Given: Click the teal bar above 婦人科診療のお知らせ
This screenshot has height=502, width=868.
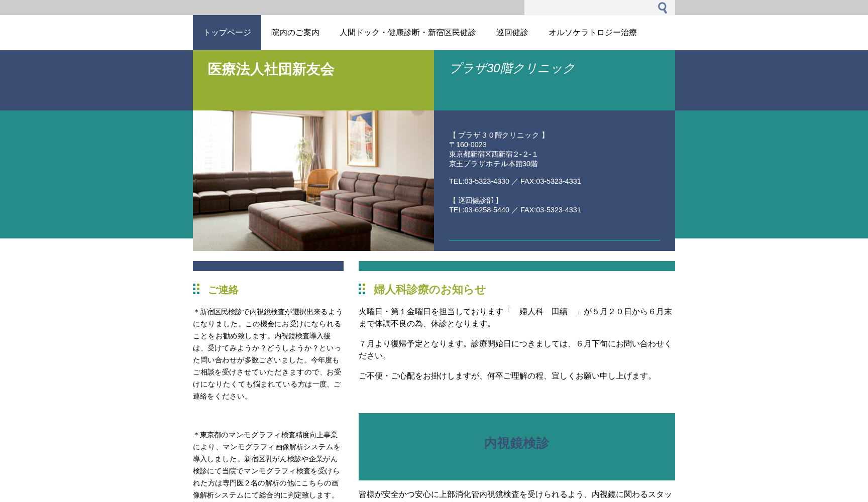Looking at the screenshot, I should pyautogui.click(x=516, y=266).
